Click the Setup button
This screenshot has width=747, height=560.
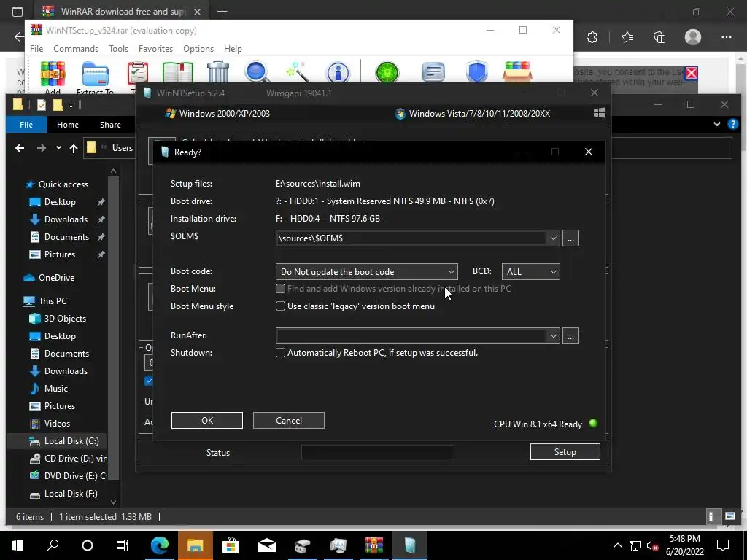[565, 452]
